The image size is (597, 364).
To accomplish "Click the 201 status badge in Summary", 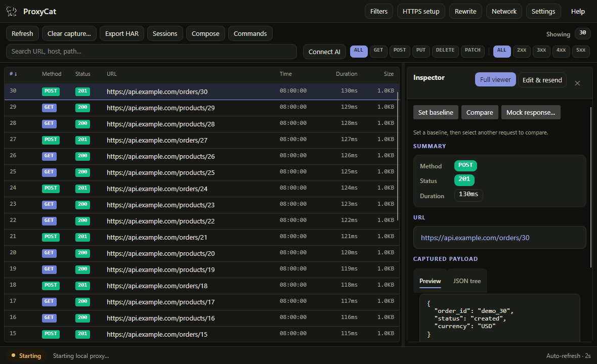I will pos(464,179).
